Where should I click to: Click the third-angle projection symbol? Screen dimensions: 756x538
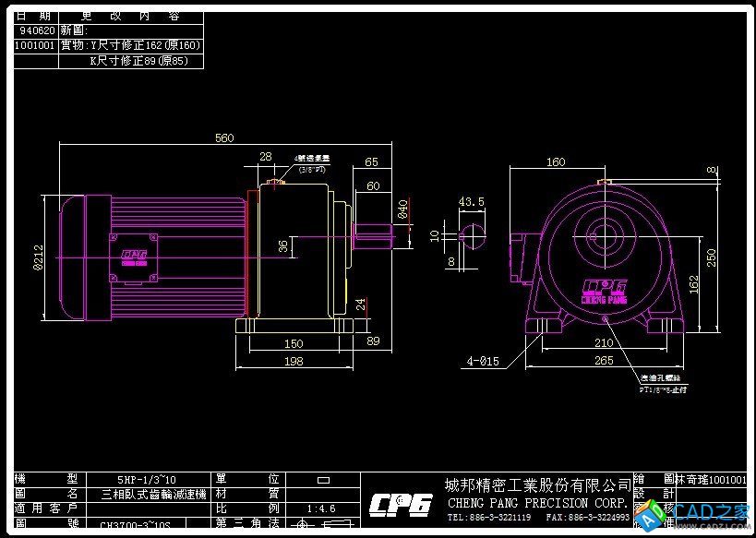tap(322, 526)
